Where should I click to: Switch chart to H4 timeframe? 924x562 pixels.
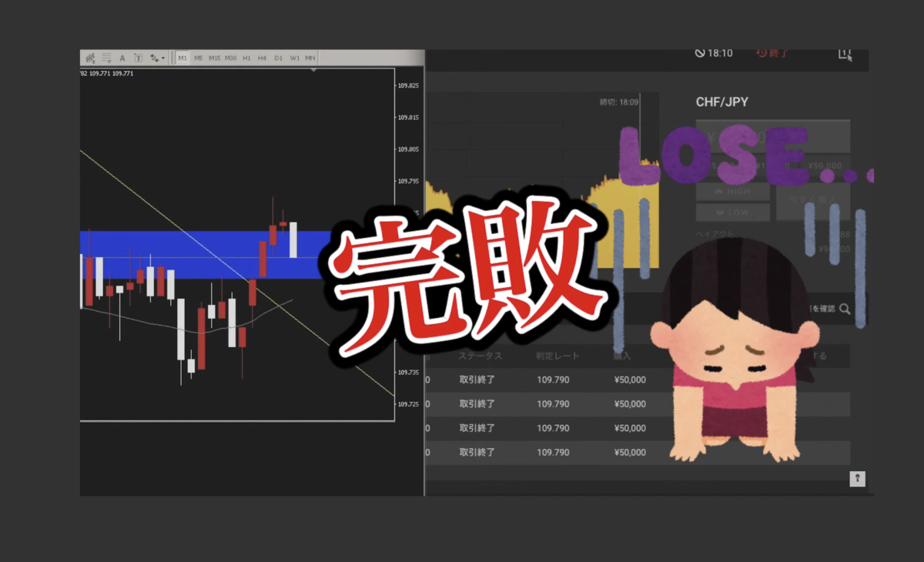point(262,58)
